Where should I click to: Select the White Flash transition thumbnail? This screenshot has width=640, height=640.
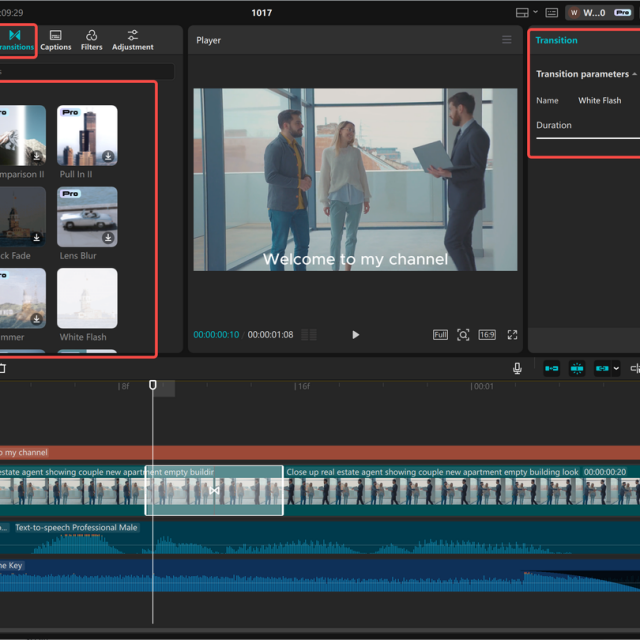point(87,298)
